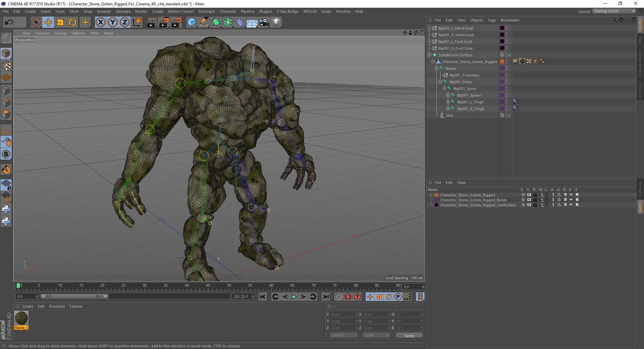The image size is (644, 349).
Task: Toggle X-axis lock
Action: coord(100,22)
